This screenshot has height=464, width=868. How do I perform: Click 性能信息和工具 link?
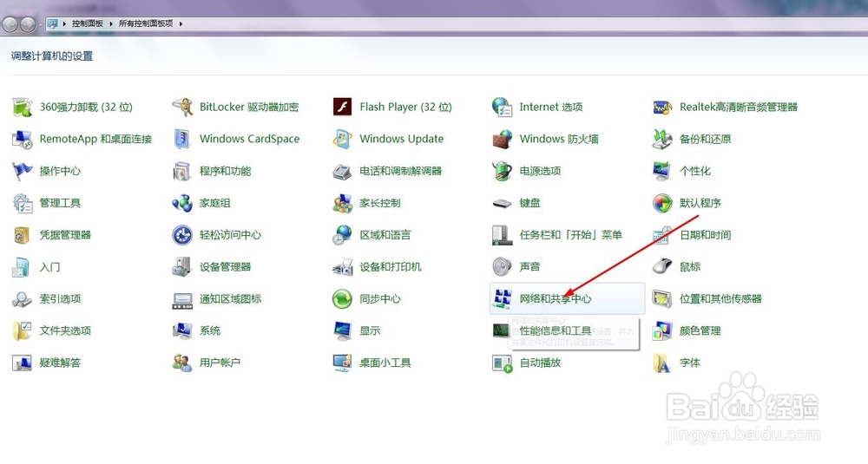click(556, 330)
